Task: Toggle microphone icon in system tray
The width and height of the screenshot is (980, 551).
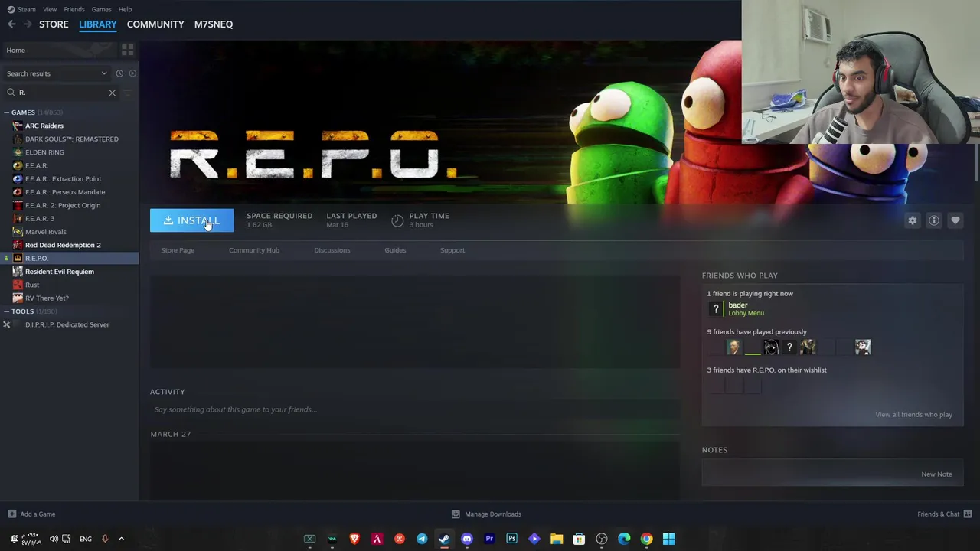Action: pos(105,539)
